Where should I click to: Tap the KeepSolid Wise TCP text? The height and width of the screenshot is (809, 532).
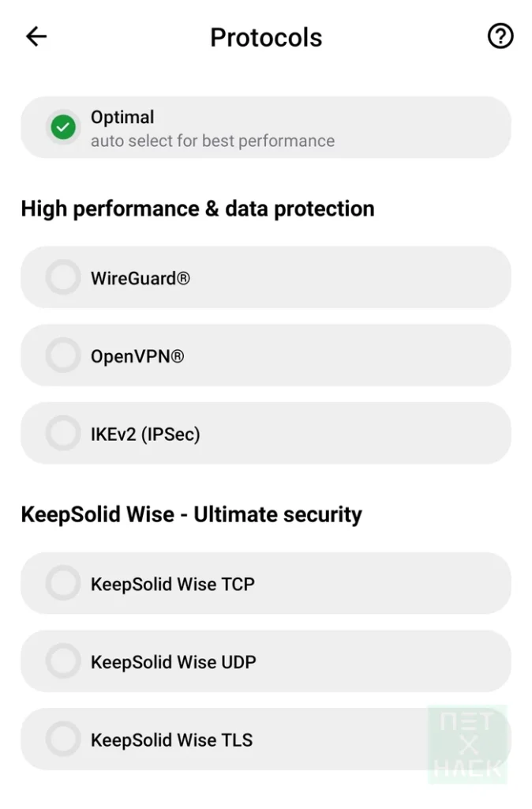(172, 584)
